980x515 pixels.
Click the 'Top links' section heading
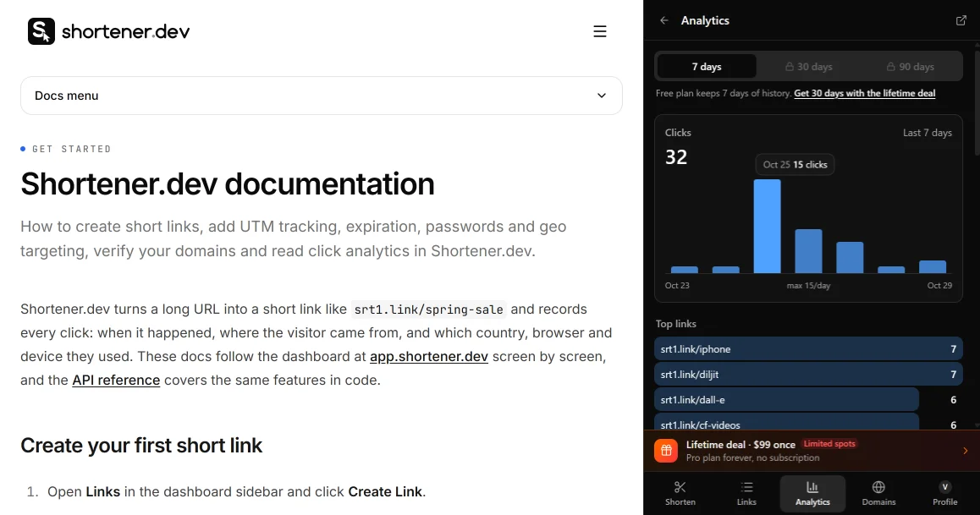(675, 324)
